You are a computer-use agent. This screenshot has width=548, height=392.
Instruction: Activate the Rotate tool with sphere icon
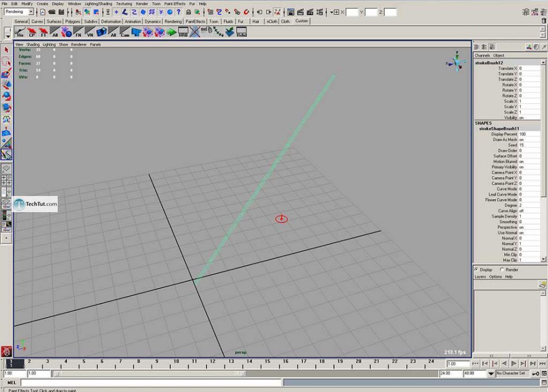point(6,96)
